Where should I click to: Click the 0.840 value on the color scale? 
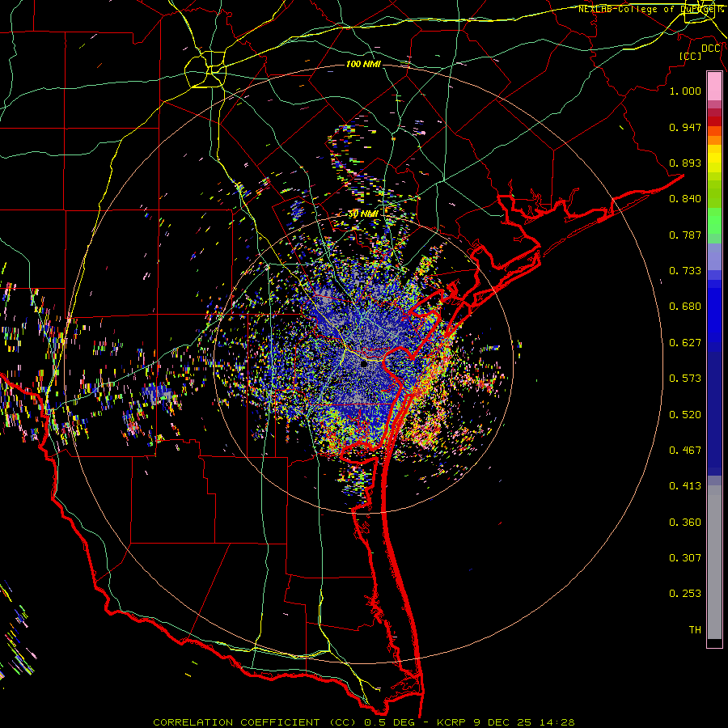coord(685,199)
